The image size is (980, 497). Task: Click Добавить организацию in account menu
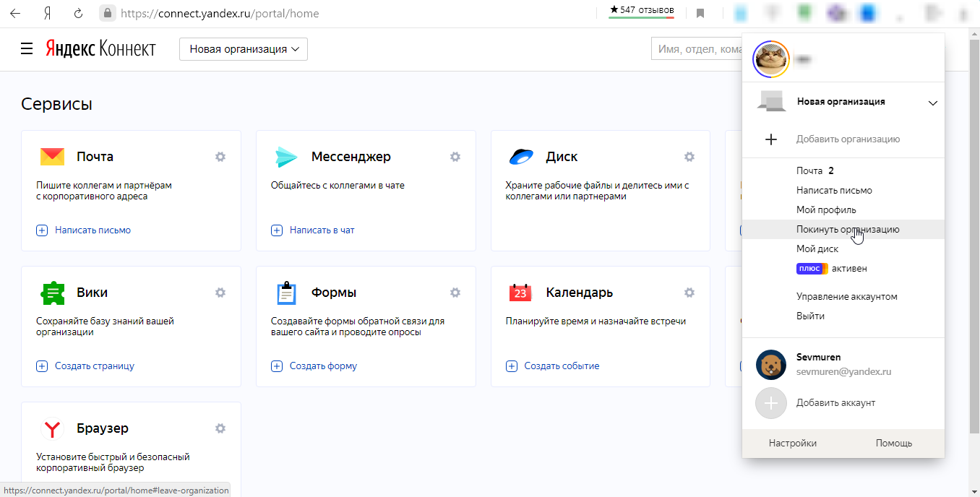(x=848, y=139)
